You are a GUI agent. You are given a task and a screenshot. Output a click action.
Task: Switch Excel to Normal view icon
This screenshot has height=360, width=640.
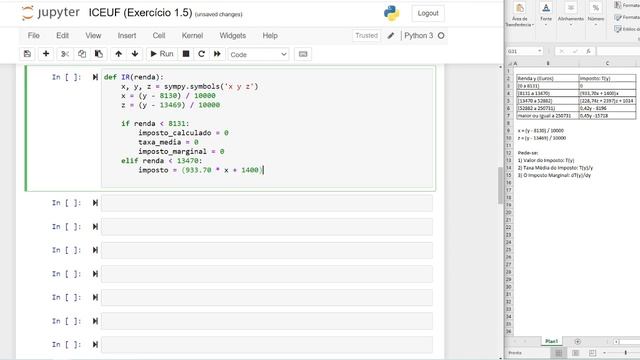(x=558, y=353)
